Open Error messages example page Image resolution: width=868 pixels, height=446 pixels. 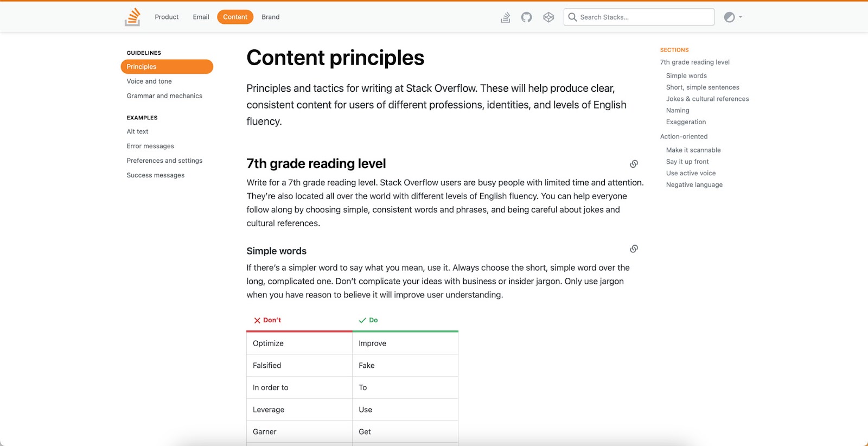150,146
